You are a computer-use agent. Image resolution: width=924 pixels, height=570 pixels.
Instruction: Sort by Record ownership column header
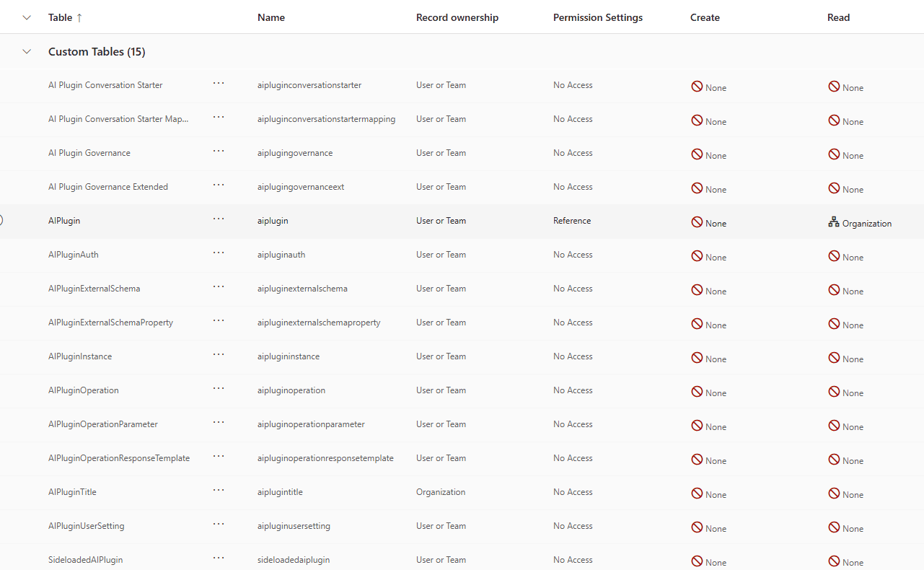[457, 17]
